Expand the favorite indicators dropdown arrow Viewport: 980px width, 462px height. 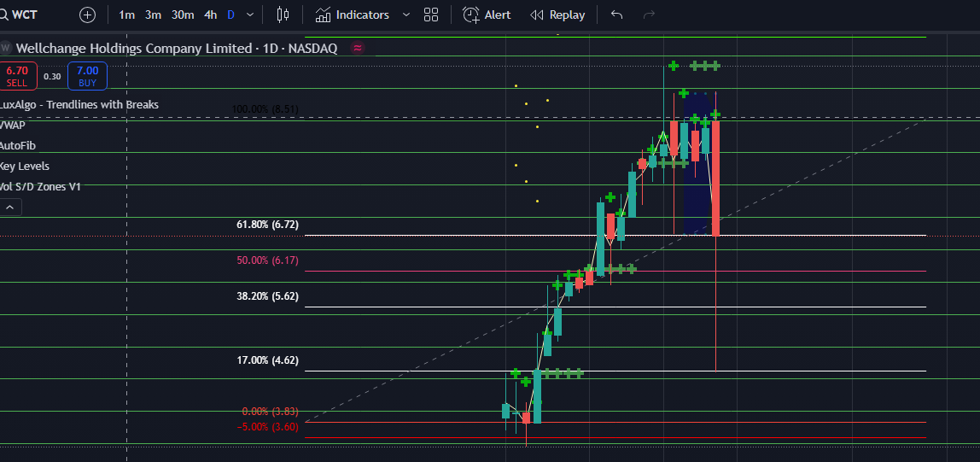pos(407,15)
